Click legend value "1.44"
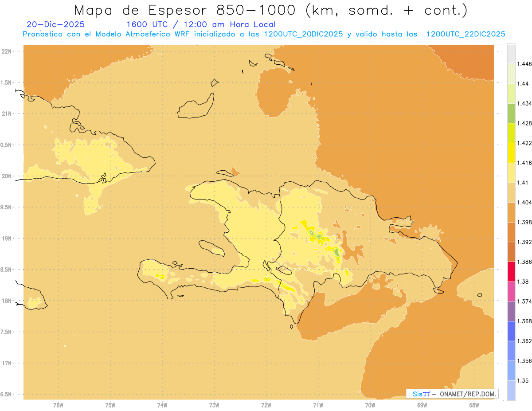The width and height of the screenshot is (532, 411). coord(522,83)
